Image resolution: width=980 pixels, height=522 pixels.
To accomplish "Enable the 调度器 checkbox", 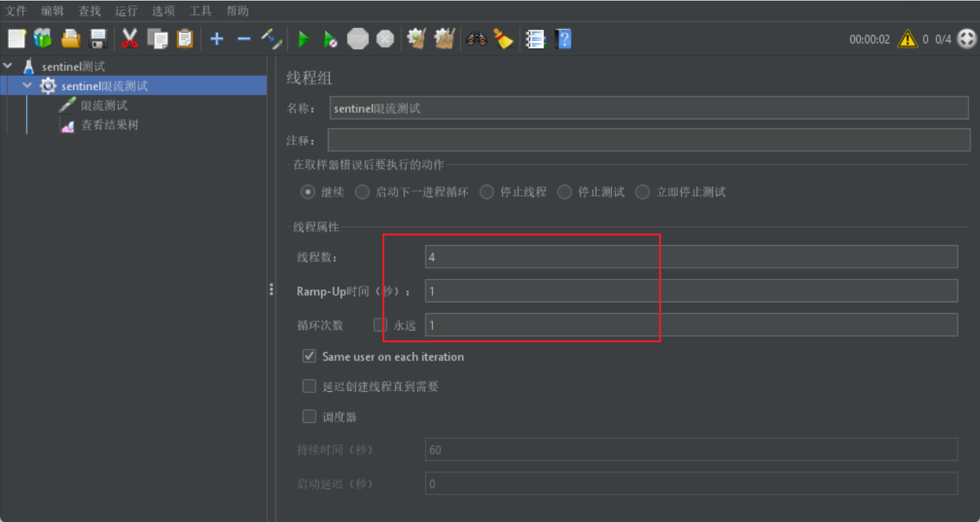I will pos(309,416).
